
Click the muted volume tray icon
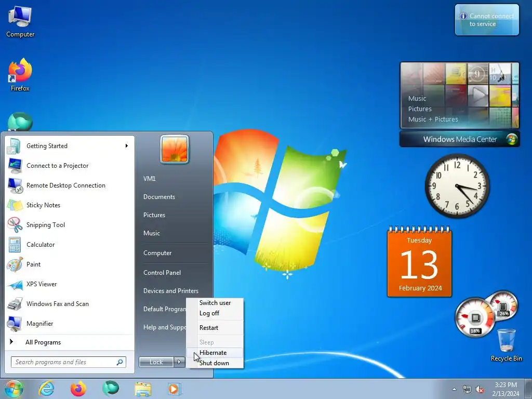point(480,389)
